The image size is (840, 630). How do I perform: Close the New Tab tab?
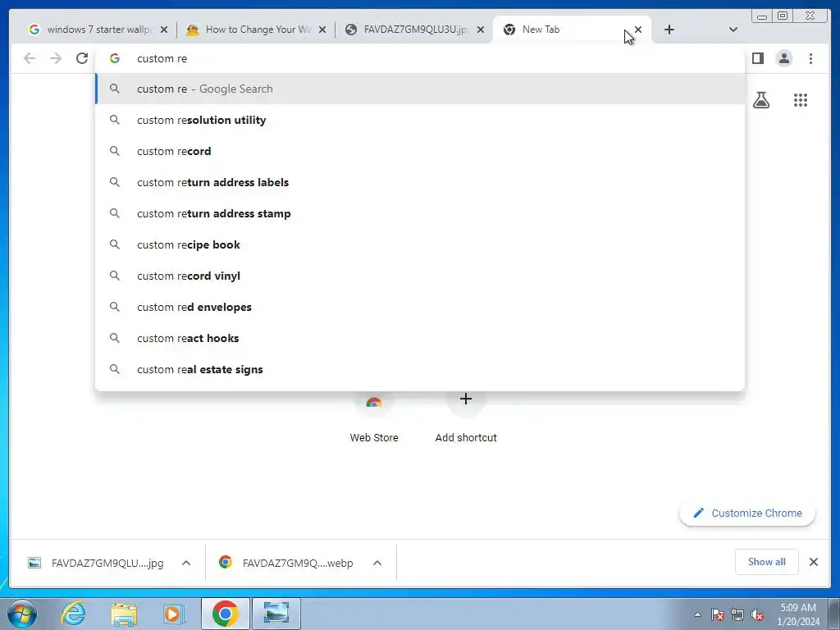pos(638,30)
